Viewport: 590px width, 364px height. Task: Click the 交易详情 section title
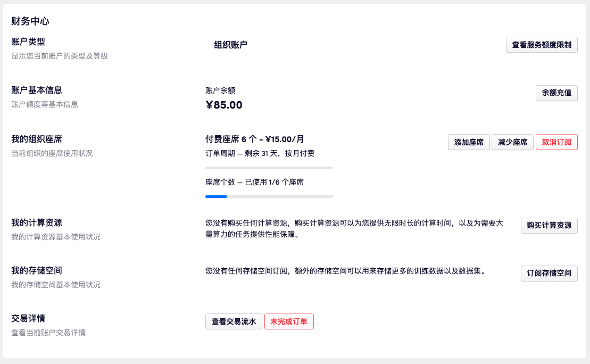pyautogui.click(x=28, y=318)
